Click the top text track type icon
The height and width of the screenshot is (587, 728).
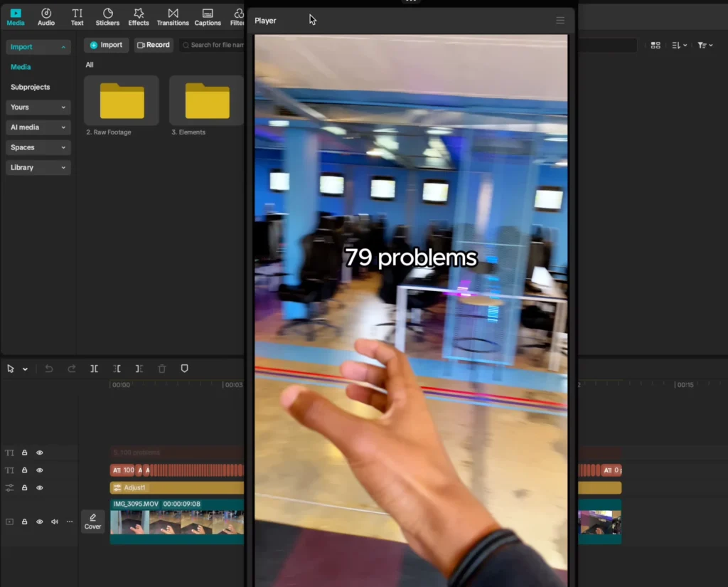(x=9, y=453)
